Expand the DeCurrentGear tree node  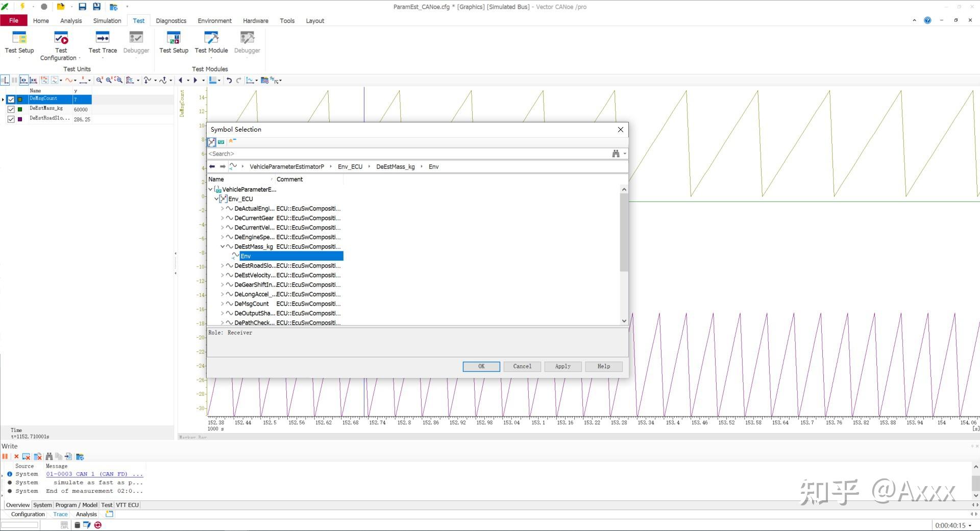click(x=222, y=218)
